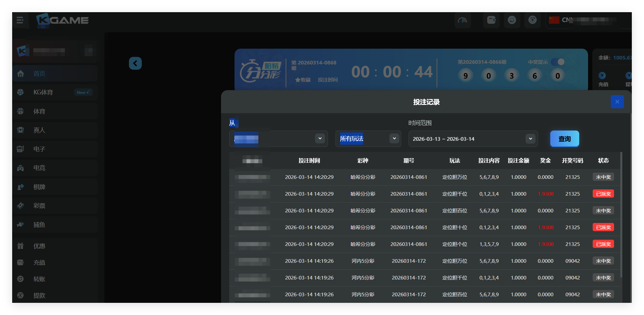Click the 查询 search button

564,139
